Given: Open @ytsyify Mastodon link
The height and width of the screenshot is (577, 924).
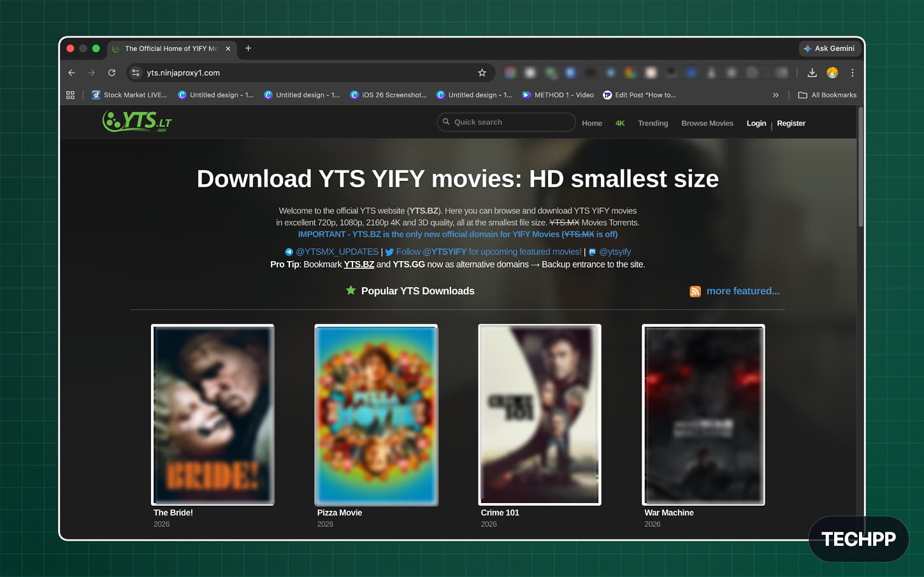Looking at the screenshot, I should pyautogui.click(x=609, y=252).
